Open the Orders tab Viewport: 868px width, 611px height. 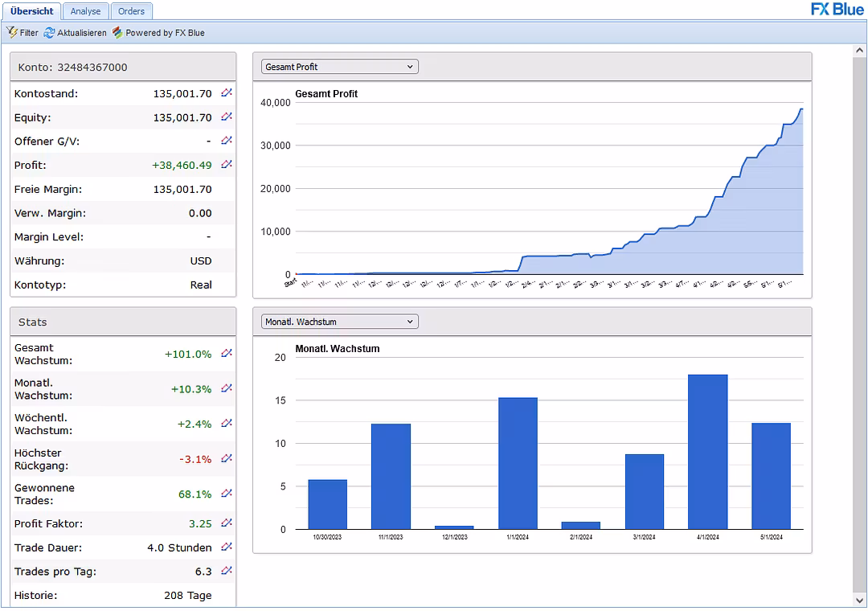pyautogui.click(x=131, y=11)
